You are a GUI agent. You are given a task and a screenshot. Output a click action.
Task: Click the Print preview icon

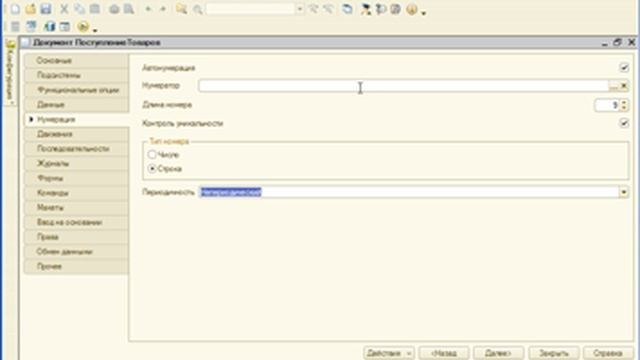tap(129, 9)
